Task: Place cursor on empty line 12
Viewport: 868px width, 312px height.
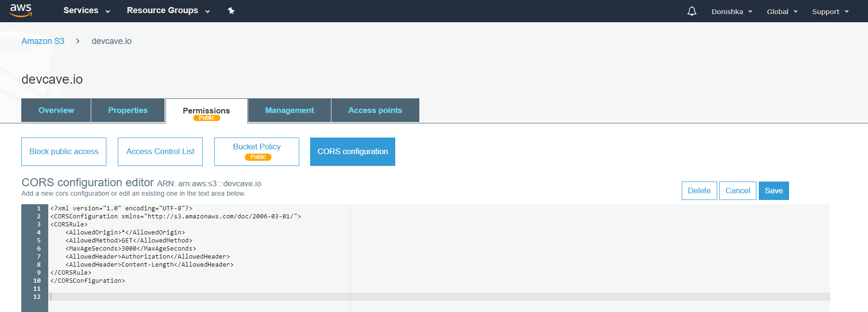Action: 440,297
